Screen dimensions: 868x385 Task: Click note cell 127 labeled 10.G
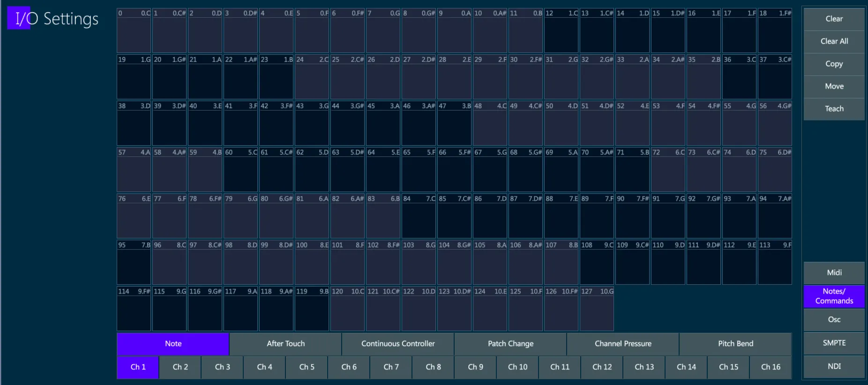point(597,309)
